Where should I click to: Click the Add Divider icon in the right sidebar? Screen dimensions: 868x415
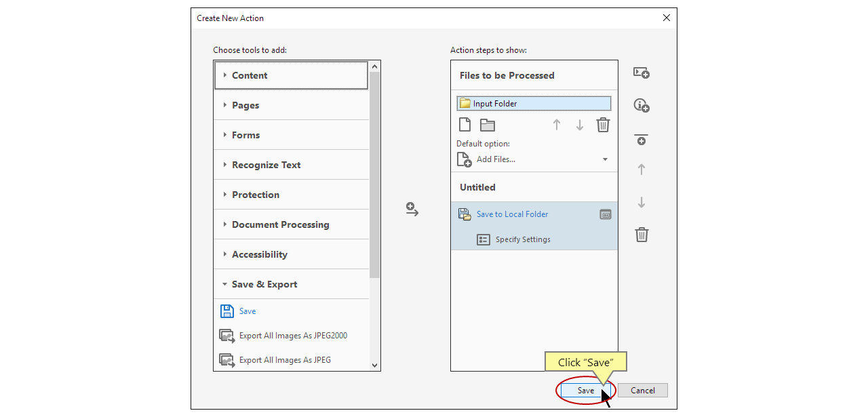(641, 140)
